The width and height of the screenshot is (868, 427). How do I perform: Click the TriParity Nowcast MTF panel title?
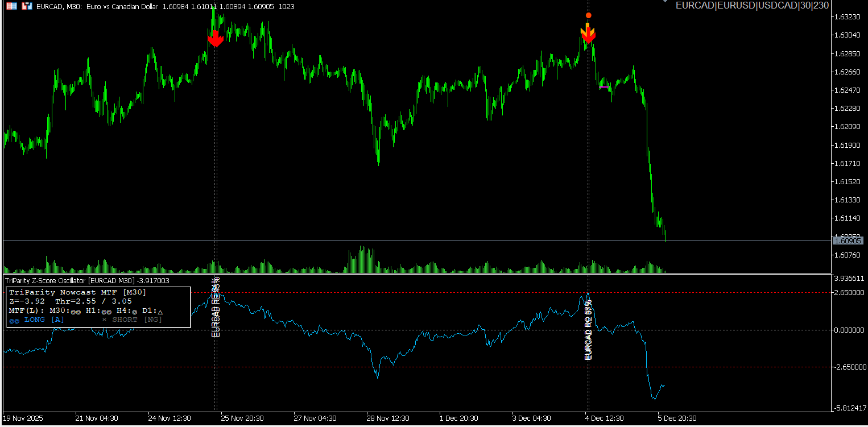(77, 292)
